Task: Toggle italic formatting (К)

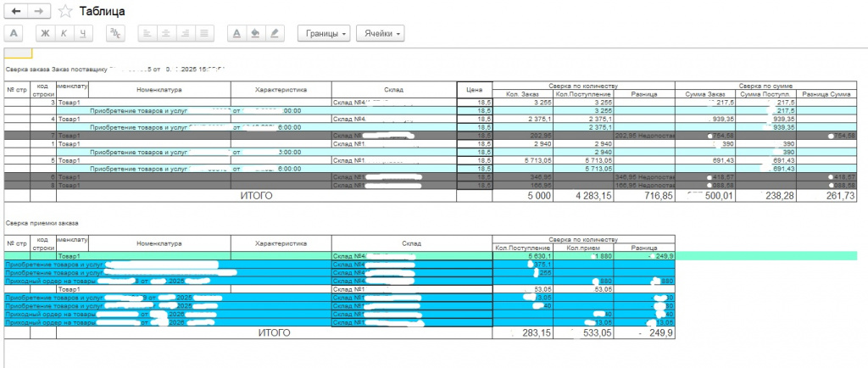Action: 64,34
